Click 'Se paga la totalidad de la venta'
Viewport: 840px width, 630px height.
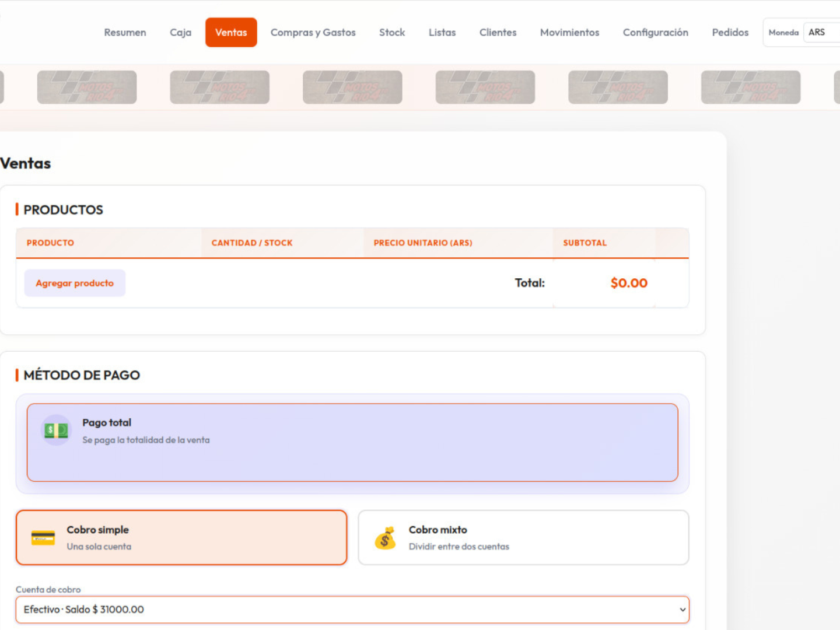point(146,440)
